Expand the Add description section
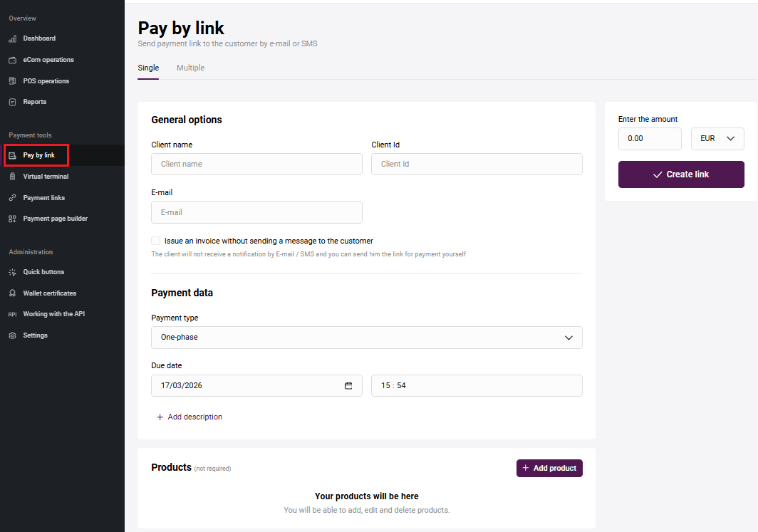This screenshot has height=532, width=758. coord(189,417)
